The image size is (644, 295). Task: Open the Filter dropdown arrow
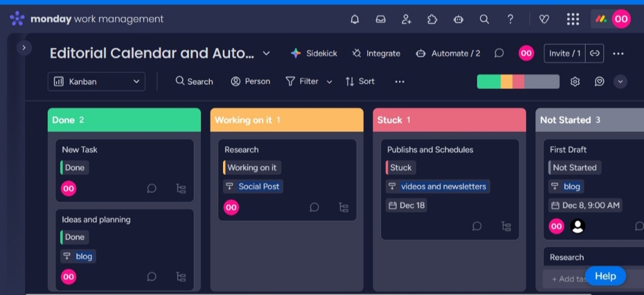point(329,82)
